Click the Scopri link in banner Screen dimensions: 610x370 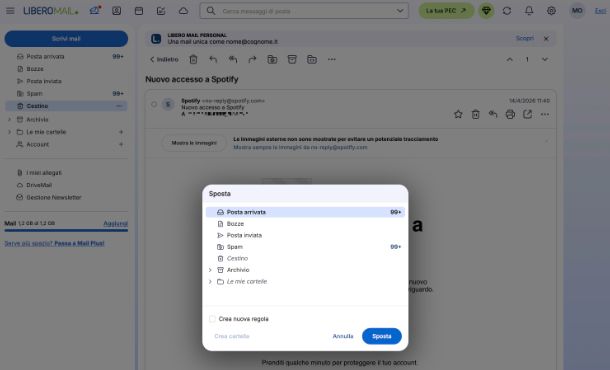[524, 38]
